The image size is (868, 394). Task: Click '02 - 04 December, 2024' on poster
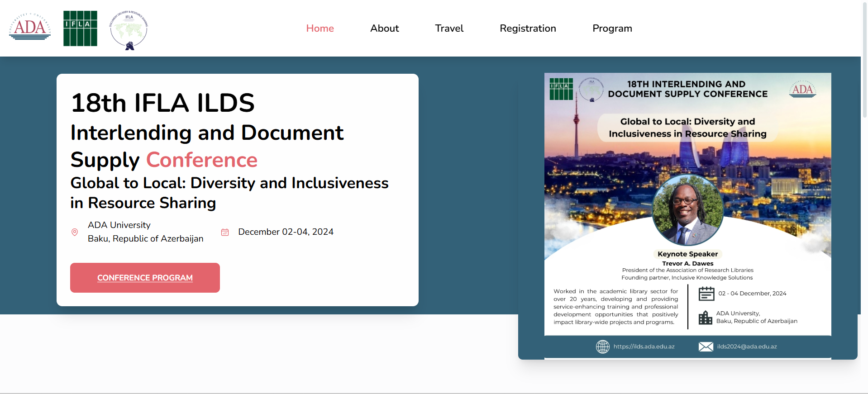point(753,293)
